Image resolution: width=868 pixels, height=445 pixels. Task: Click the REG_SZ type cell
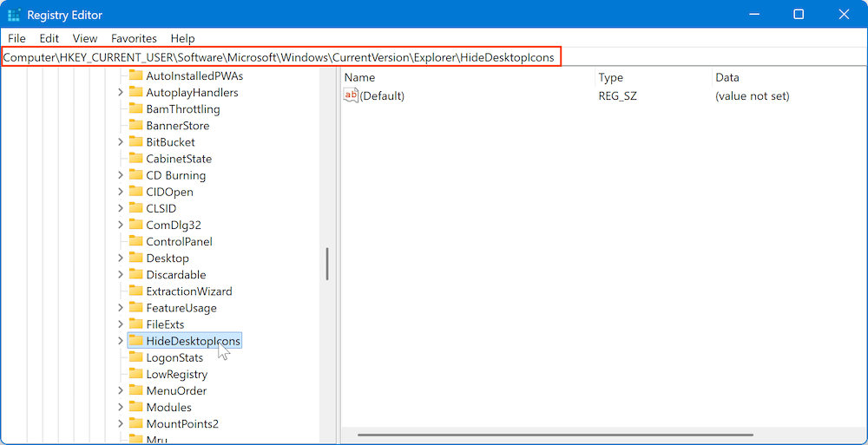coord(617,95)
